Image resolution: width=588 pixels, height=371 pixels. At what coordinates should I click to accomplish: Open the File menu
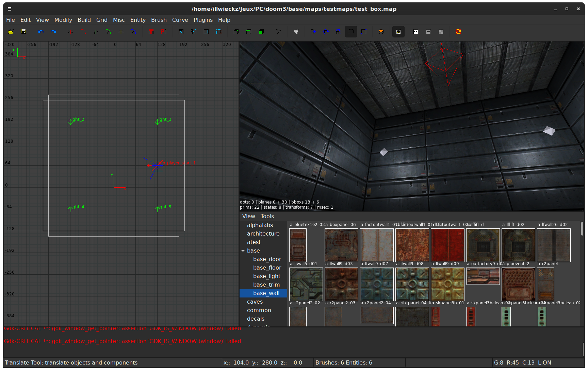tap(11, 20)
